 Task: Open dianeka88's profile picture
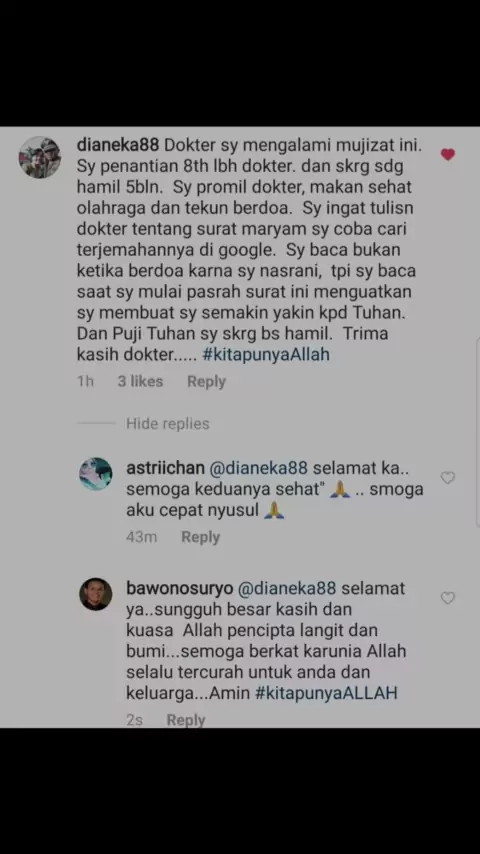tap(40, 157)
